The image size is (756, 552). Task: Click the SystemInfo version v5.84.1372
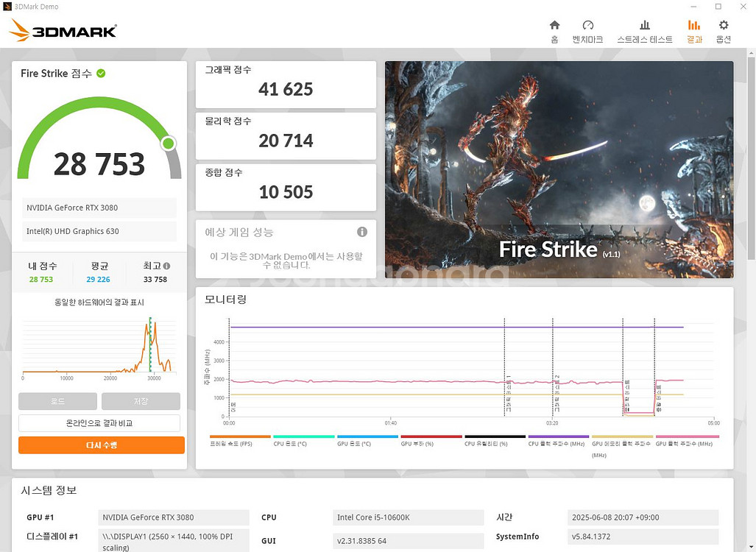(x=643, y=537)
